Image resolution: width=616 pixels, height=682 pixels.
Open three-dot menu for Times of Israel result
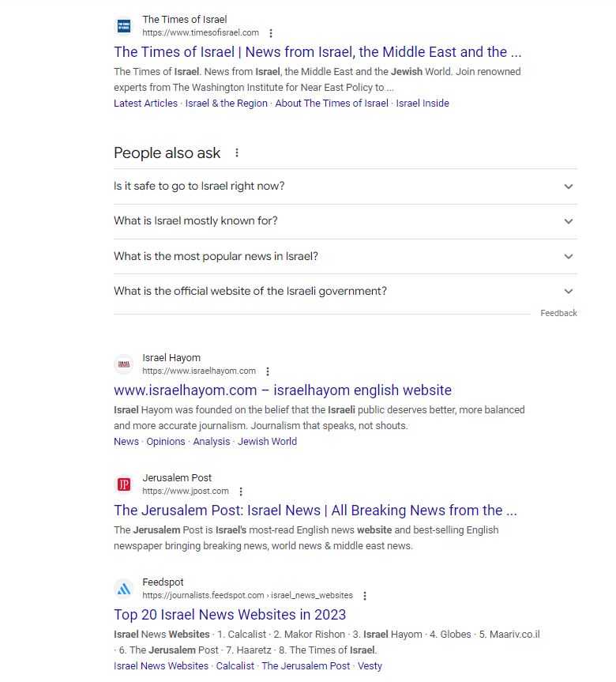pos(271,33)
